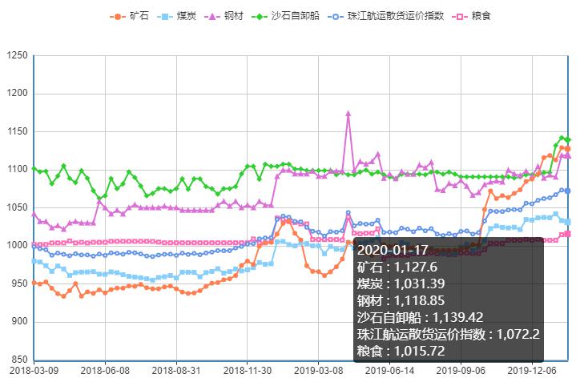Select the last 粮食 pink square point
588x382 pixels.
pos(568,234)
